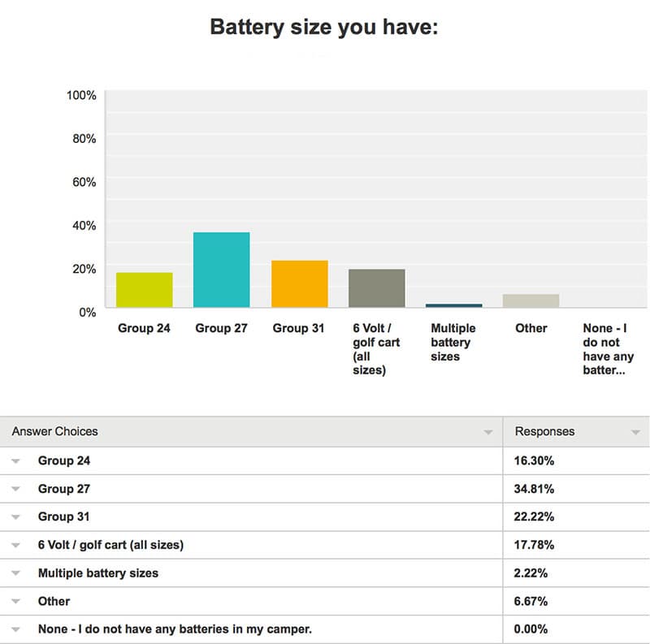Screen dimensions: 650x644
Task: Open the Responses column sort dropdown
Action: 635,432
